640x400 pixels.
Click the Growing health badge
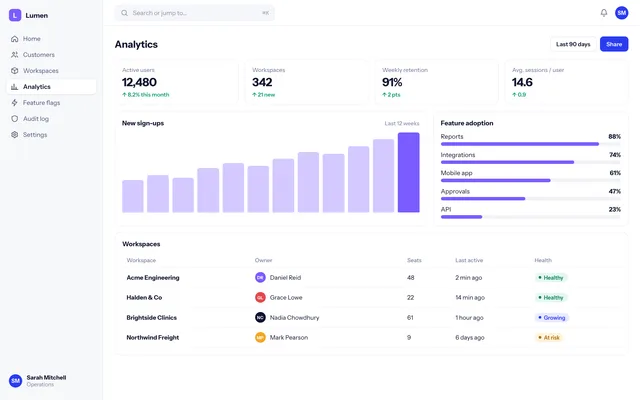[551, 318]
